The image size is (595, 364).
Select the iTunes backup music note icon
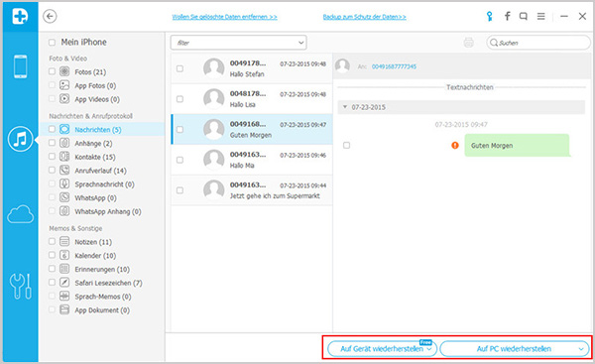coord(20,139)
